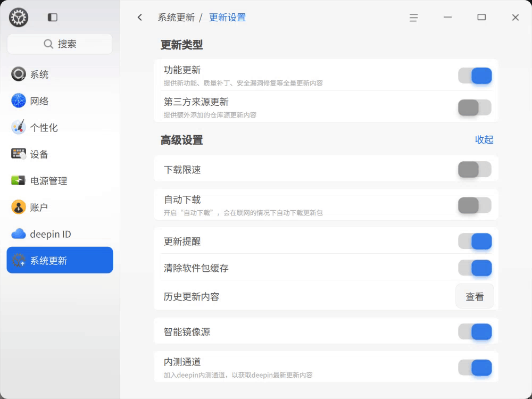The height and width of the screenshot is (399, 532).
Task: Click the 系统 sidebar icon
Action: click(x=18, y=74)
